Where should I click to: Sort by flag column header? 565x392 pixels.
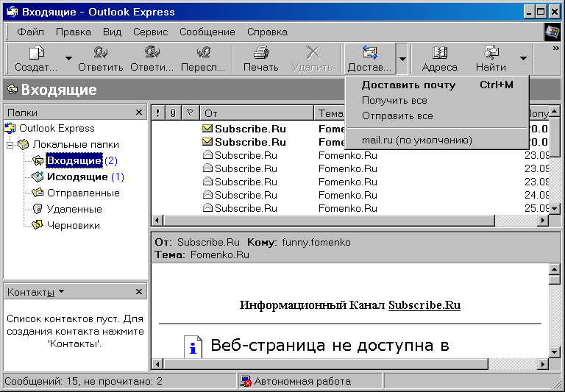click(191, 113)
